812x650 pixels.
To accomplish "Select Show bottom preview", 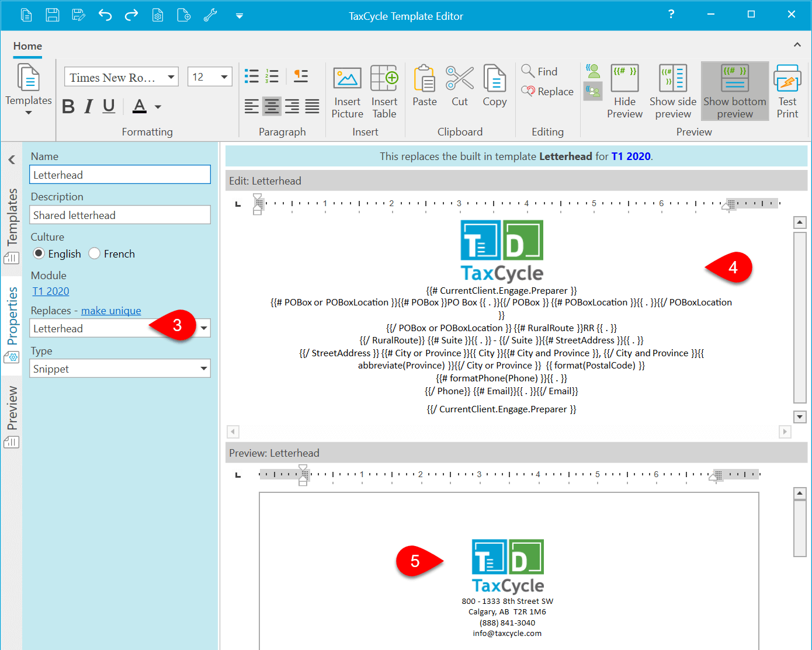I will [x=735, y=92].
